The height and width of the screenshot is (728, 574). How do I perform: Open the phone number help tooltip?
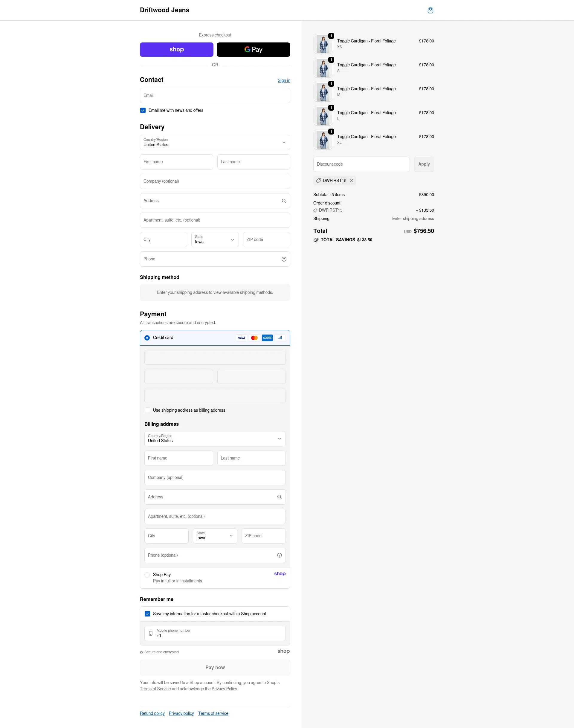click(284, 259)
